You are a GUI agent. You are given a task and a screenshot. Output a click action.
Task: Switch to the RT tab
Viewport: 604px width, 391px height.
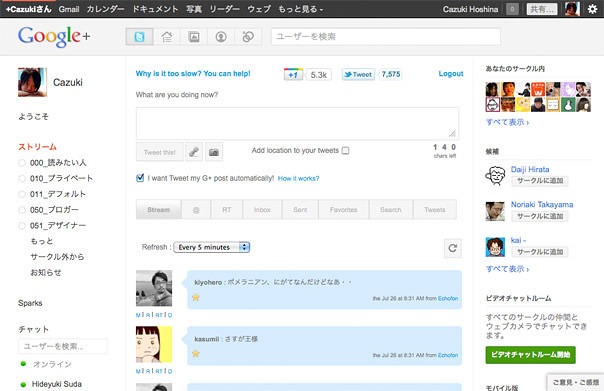pyautogui.click(x=226, y=210)
